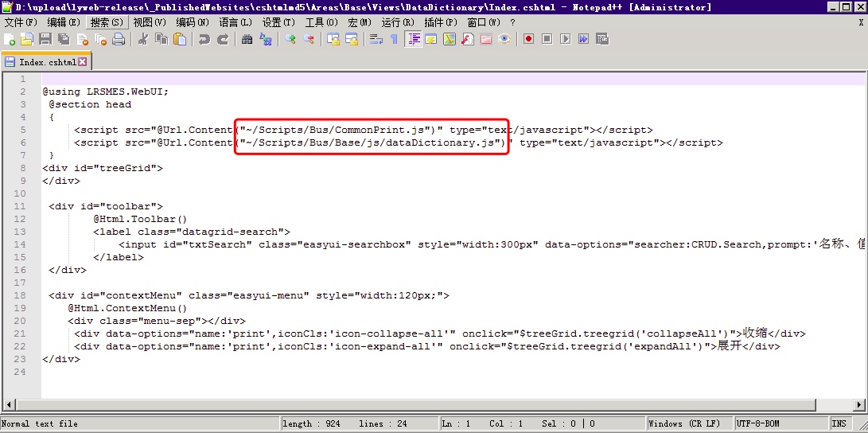Open the 搜索(S) menu
This screenshot has width=868, height=433.
(107, 23)
